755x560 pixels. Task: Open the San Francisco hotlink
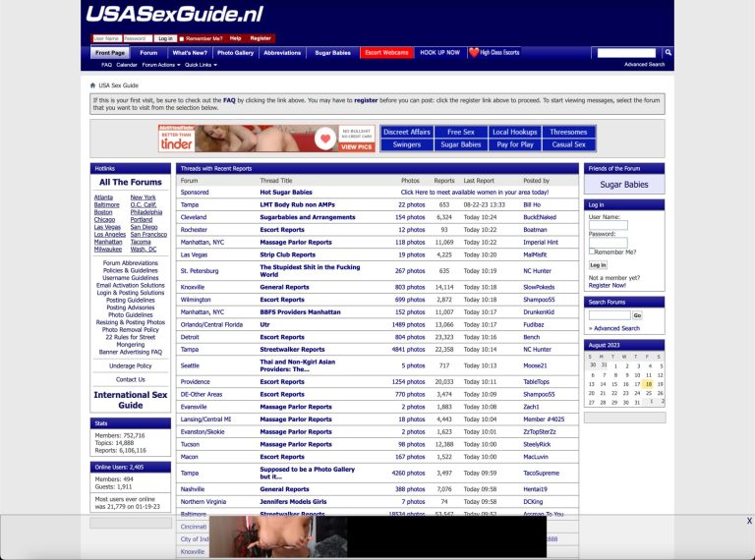click(x=148, y=234)
